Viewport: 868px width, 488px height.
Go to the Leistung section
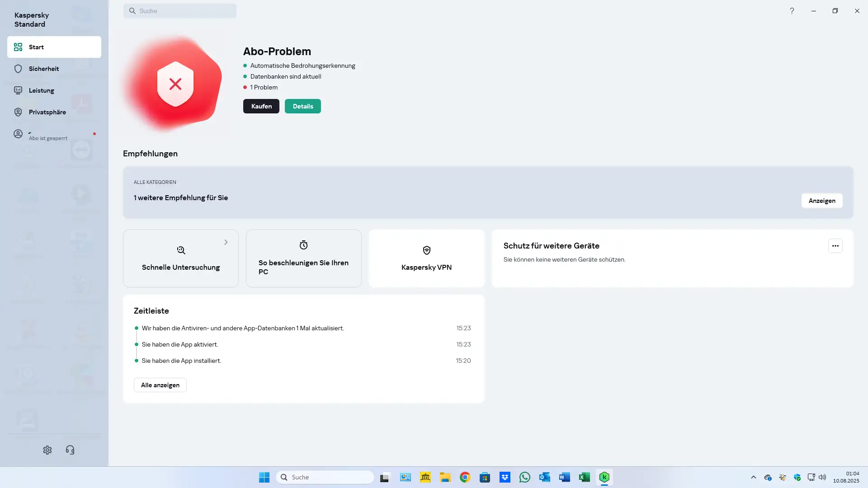coord(41,90)
